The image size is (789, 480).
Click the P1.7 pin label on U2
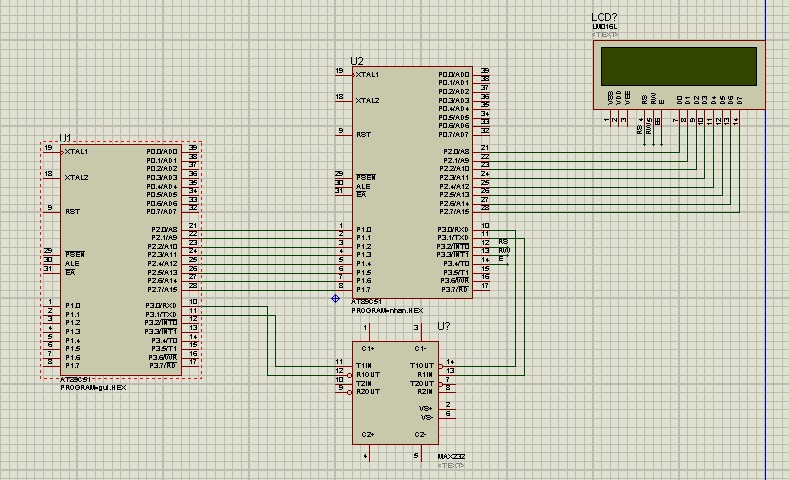tap(363, 290)
